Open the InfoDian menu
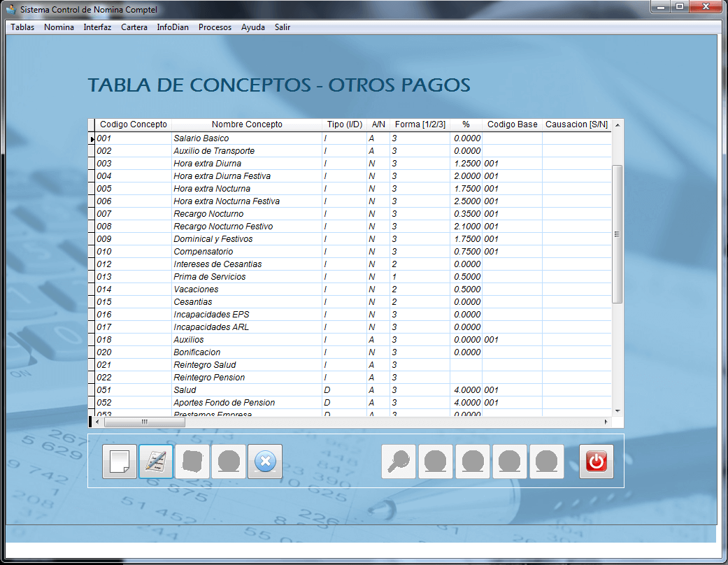Viewport: 728px width, 565px height. click(173, 27)
